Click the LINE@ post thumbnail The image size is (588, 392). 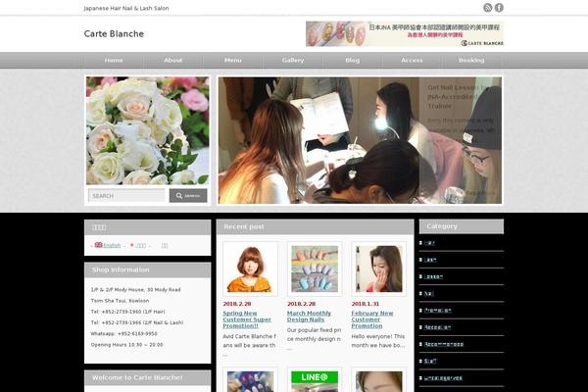pos(315,381)
